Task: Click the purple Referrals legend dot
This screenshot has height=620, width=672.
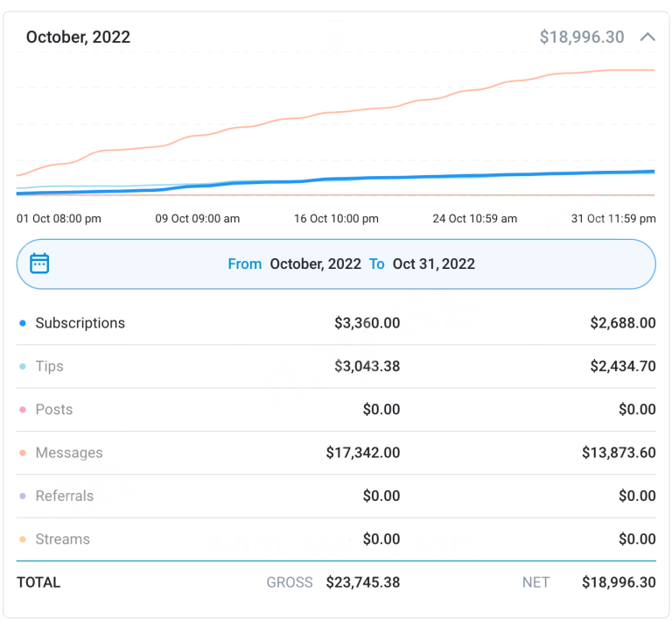Action: tap(23, 497)
